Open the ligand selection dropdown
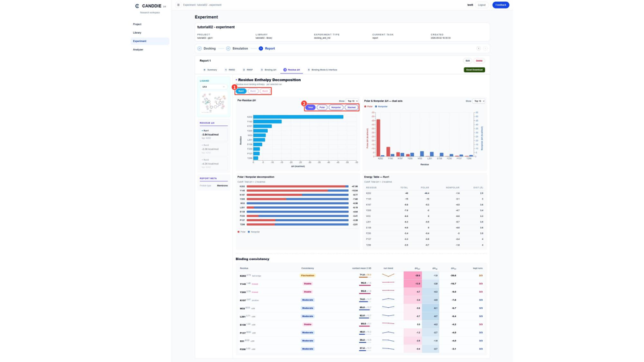Viewport: 644px width, 362px height. [x=213, y=87]
